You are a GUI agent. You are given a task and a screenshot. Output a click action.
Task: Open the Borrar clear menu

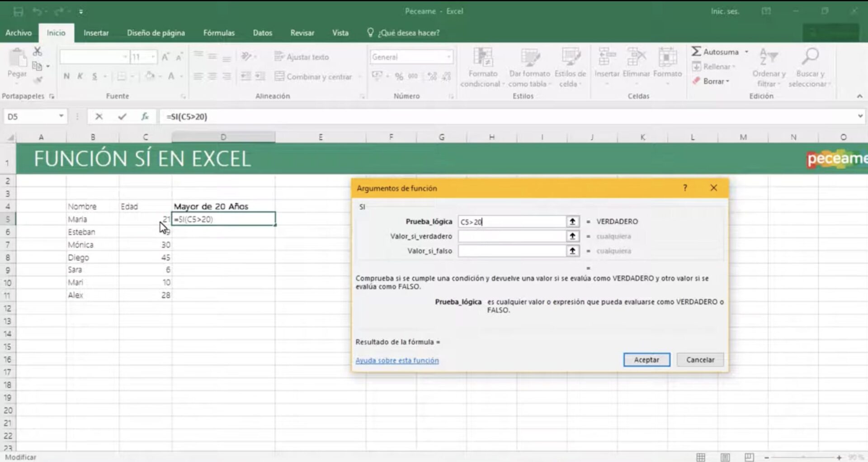711,81
